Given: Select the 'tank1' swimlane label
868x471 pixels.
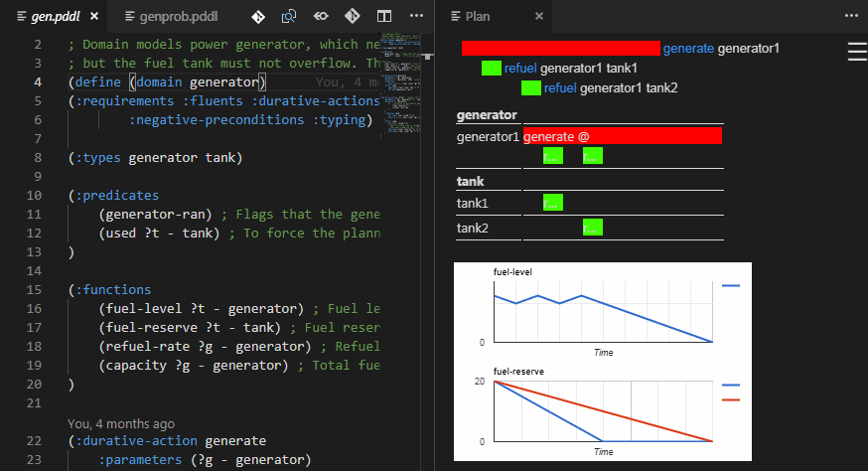Looking at the screenshot, I should (472, 204).
